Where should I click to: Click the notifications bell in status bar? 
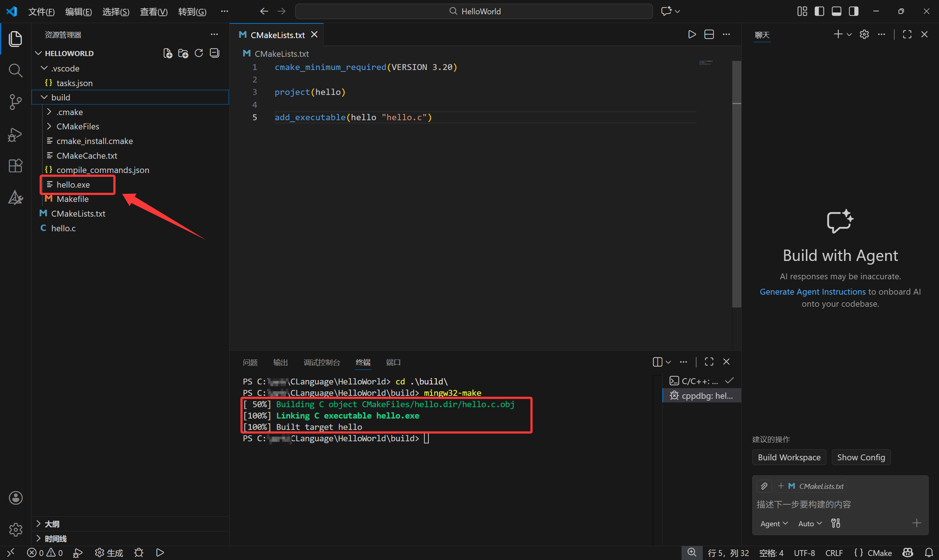click(929, 553)
